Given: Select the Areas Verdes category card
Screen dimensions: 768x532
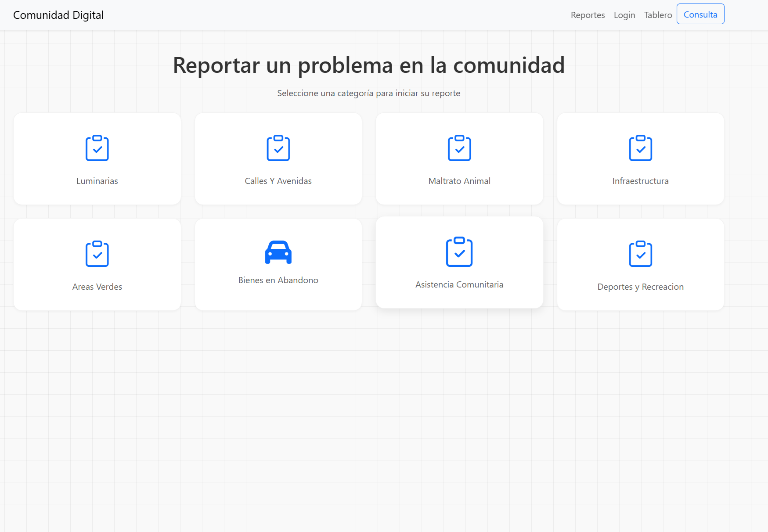Looking at the screenshot, I should [97, 264].
